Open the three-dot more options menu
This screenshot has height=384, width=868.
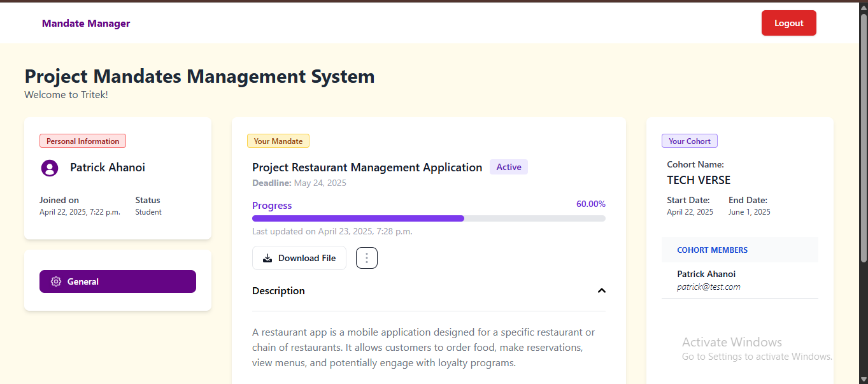click(367, 258)
